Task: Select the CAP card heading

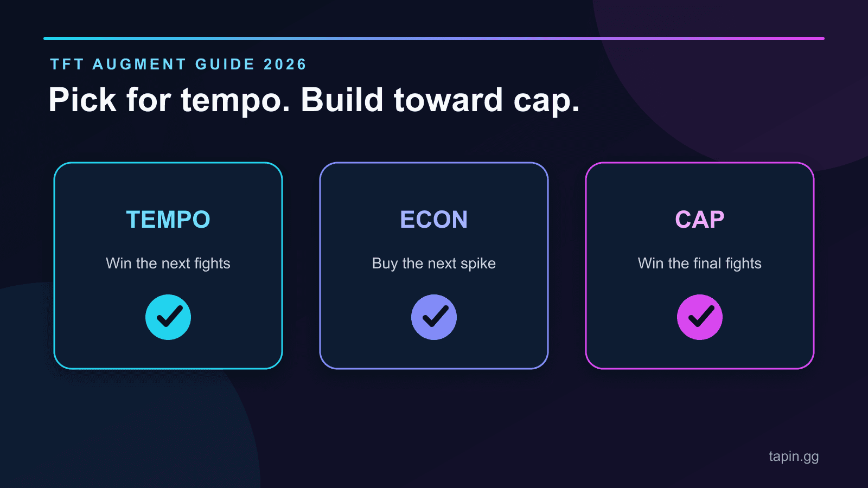Action: [700, 220]
